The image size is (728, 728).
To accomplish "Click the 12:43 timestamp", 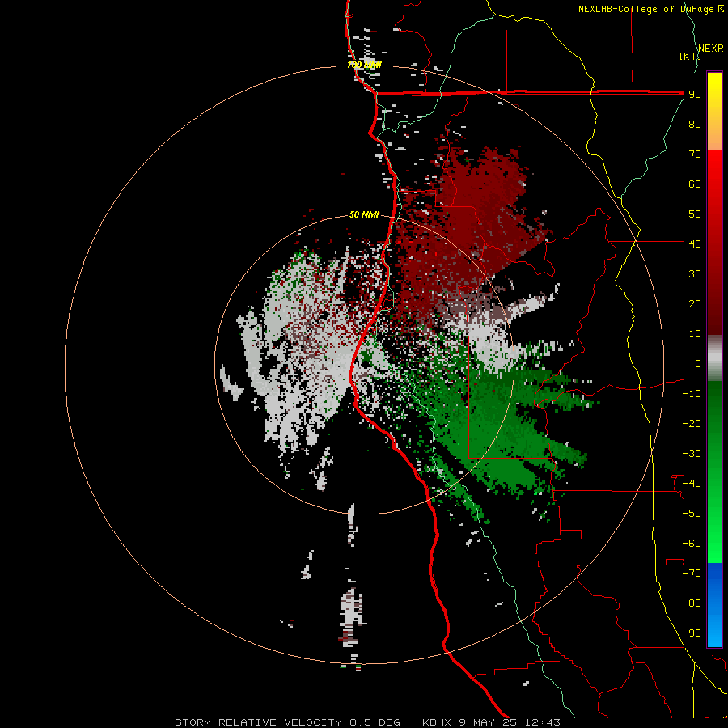I will click(x=542, y=722).
